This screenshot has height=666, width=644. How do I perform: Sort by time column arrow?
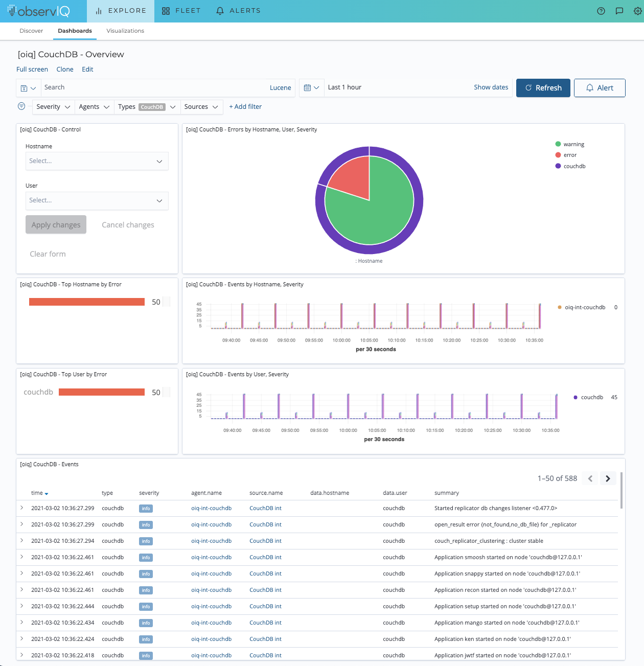coord(47,494)
